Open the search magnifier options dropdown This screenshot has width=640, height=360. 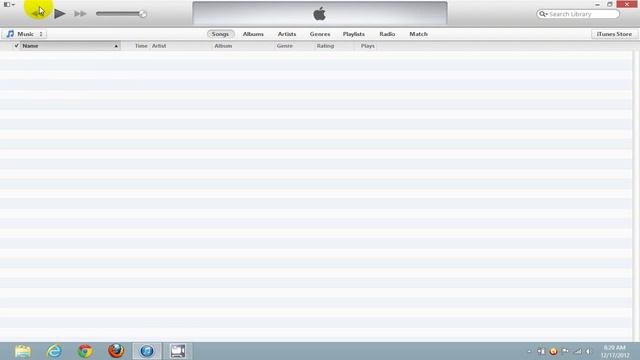543,14
